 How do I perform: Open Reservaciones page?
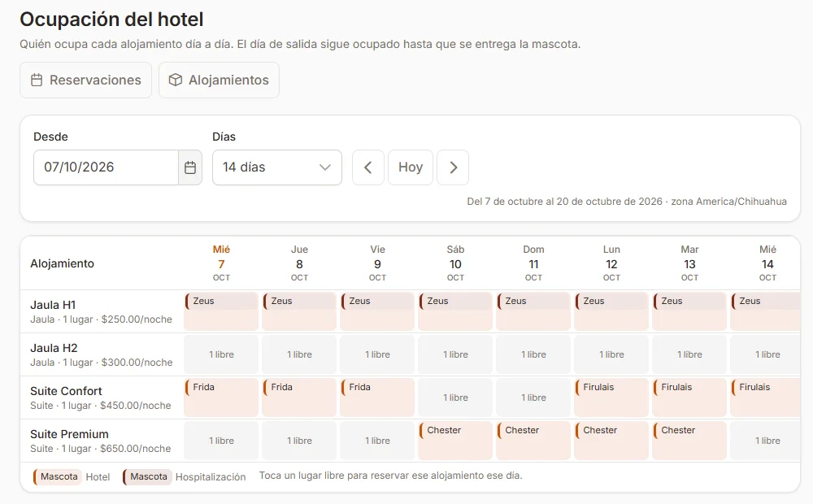tap(85, 80)
